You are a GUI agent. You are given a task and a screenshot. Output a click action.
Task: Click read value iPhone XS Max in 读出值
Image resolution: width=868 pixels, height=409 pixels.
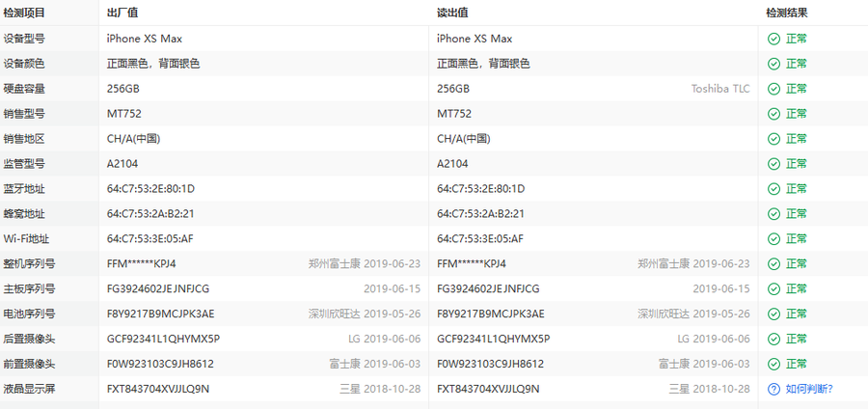point(475,39)
